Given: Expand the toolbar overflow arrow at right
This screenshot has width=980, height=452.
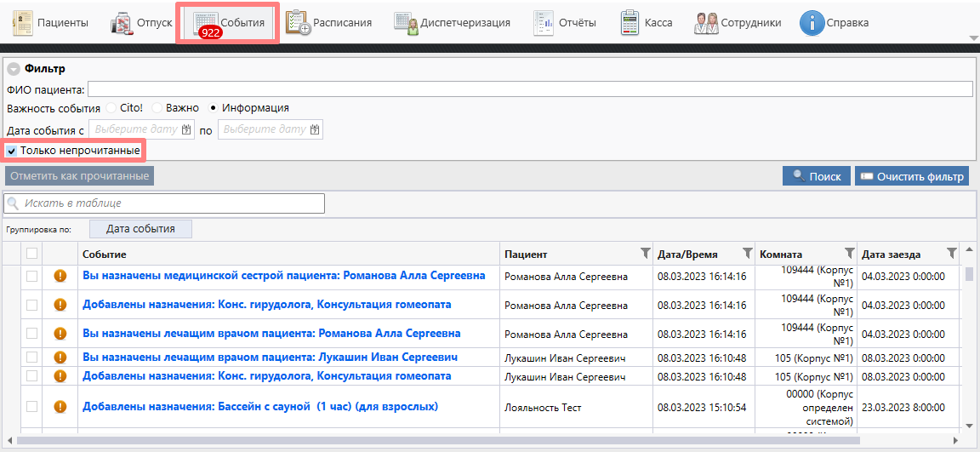Looking at the screenshot, I should pyautogui.click(x=973, y=37).
